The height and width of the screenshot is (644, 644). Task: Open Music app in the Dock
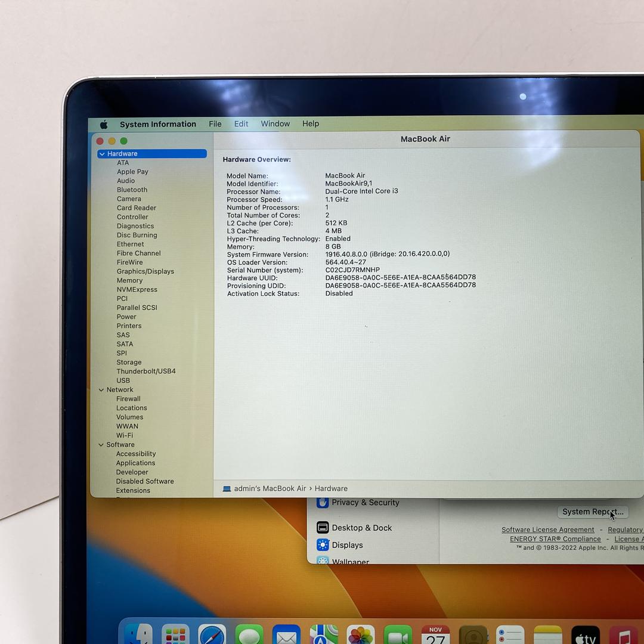624,634
